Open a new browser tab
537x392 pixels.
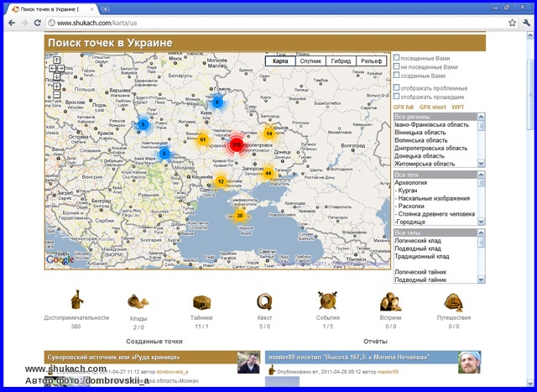pyautogui.click(x=106, y=9)
